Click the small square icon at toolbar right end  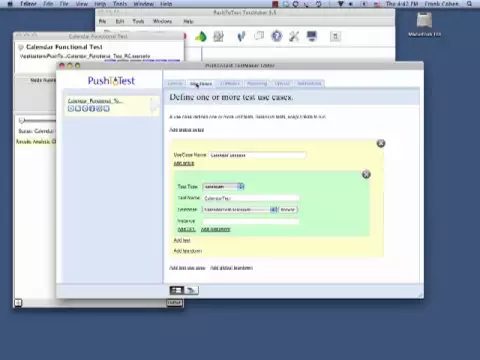click(335, 36)
